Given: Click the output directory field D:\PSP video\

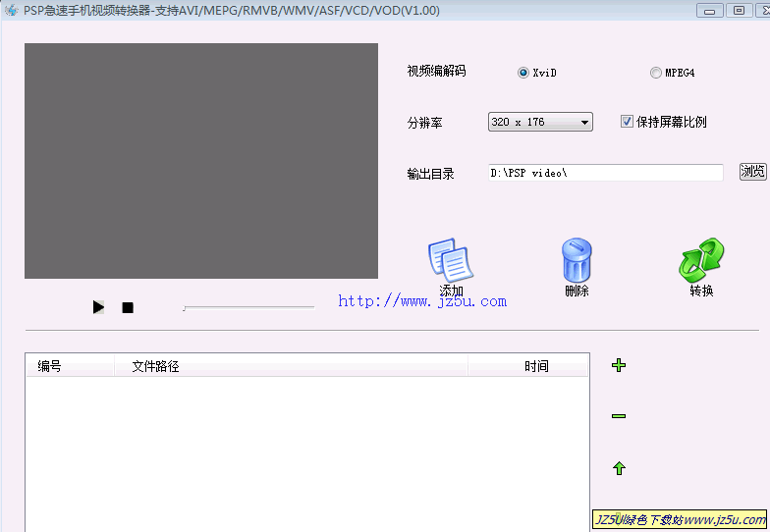Looking at the screenshot, I should tap(605, 173).
